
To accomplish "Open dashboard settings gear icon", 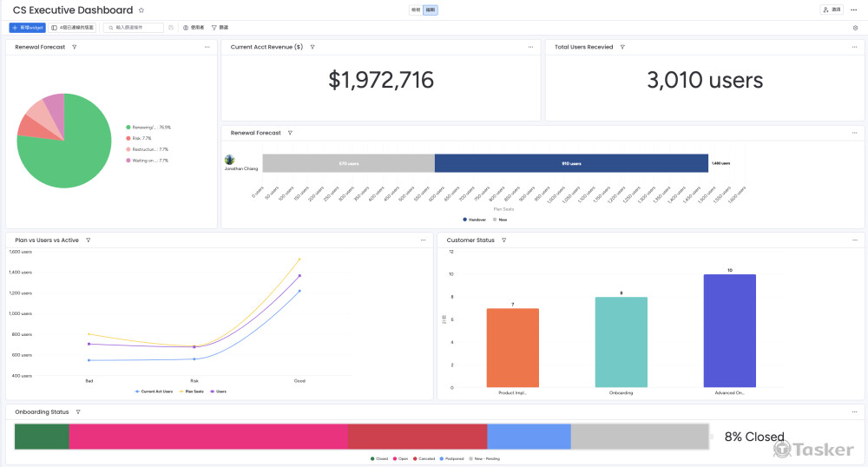I will click(x=855, y=28).
